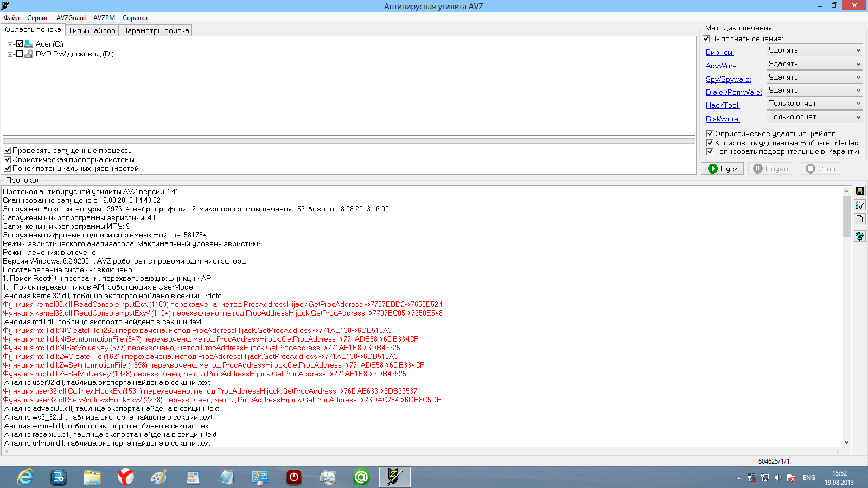Toggle Поиск потенциальных уязвимостей checkbox
Screen dimensions: 868x488
click(8, 169)
